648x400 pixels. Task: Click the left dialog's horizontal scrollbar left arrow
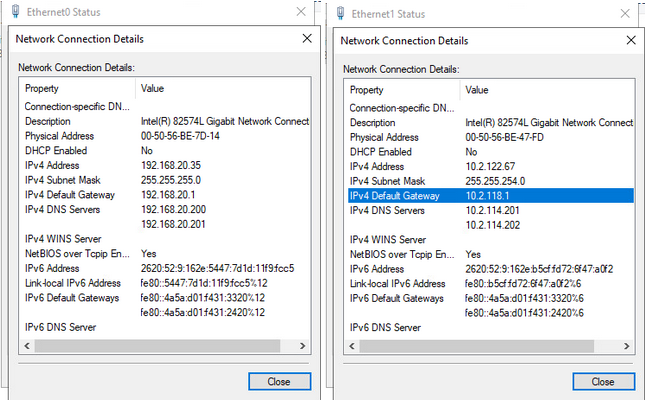(27, 346)
